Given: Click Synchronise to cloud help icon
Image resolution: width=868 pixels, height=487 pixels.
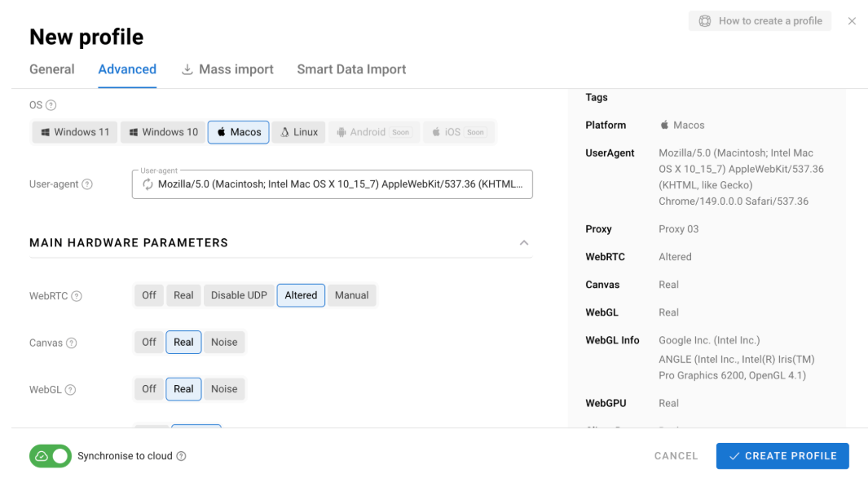Looking at the screenshot, I should pyautogui.click(x=181, y=456).
